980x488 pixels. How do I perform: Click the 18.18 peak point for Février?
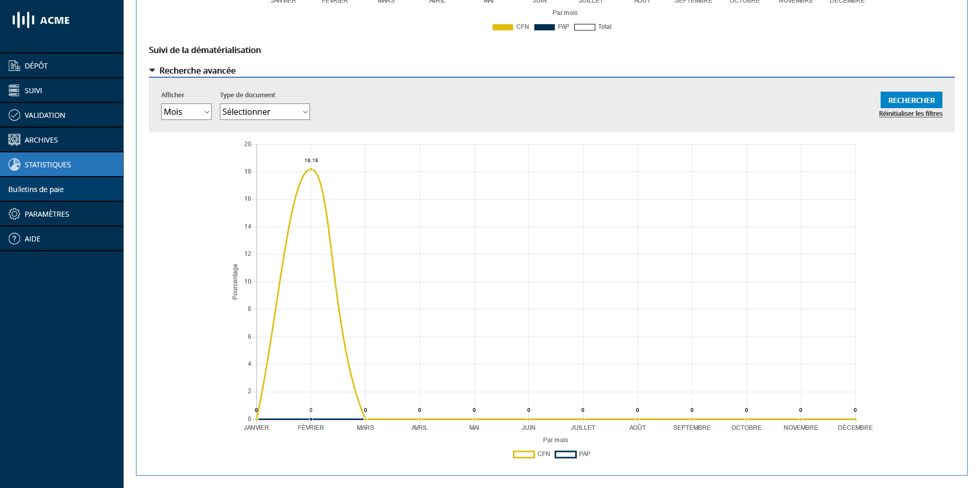[311, 169]
